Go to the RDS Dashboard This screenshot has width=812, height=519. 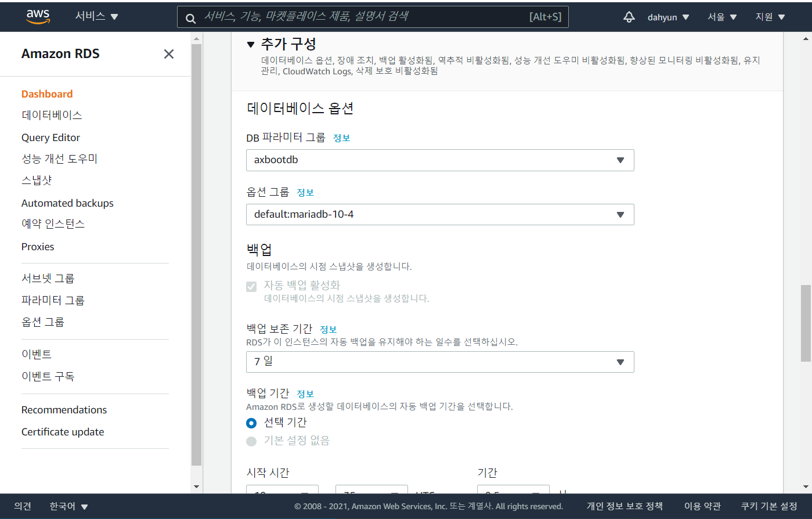(x=47, y=94)
